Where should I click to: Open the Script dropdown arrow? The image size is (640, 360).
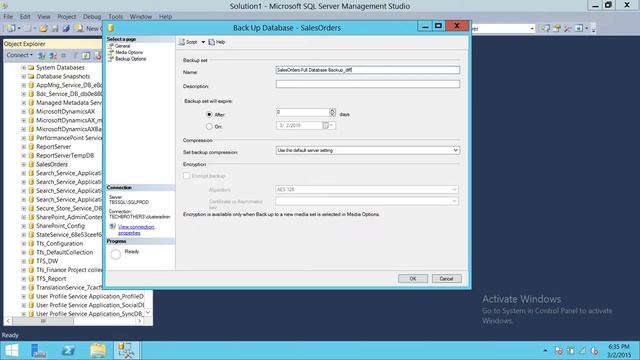point(203,42)
